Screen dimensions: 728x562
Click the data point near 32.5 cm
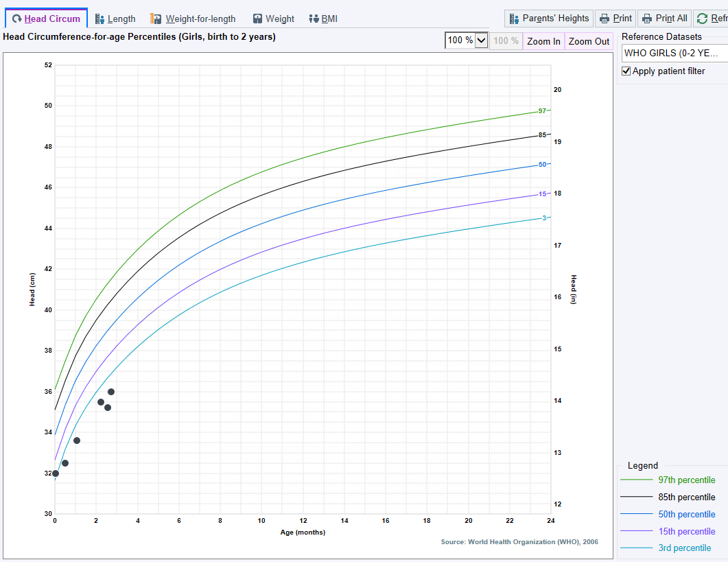65,463
